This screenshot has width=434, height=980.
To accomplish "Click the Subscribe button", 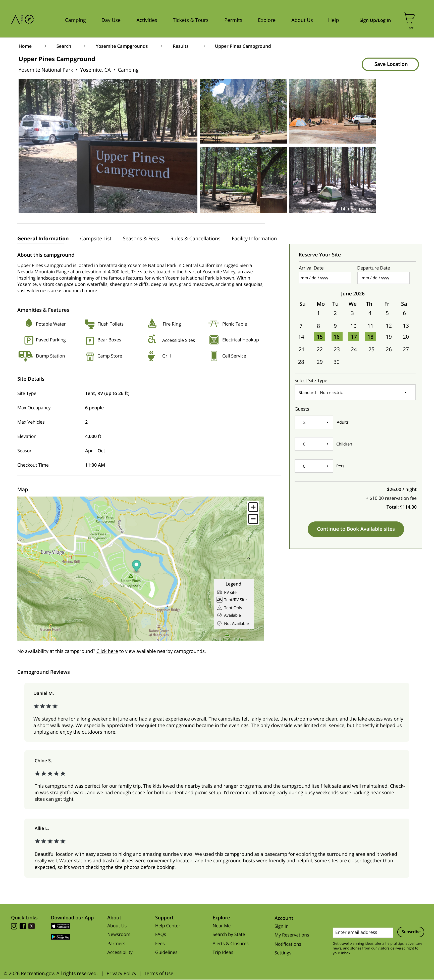I will pos(411,932).
